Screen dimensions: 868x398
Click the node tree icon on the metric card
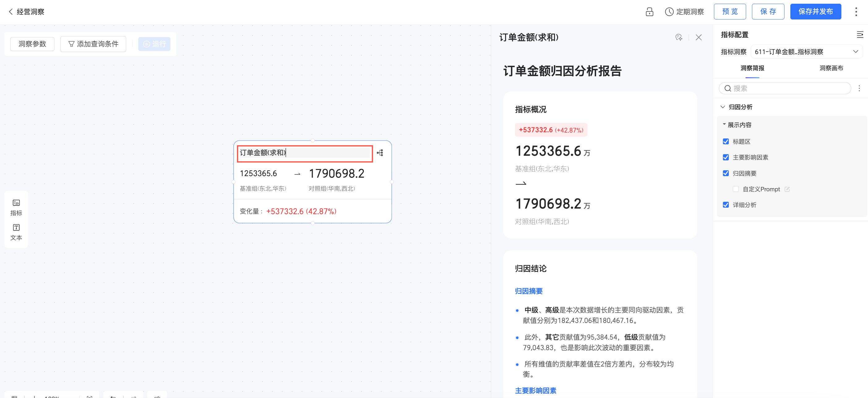click(380, 153)
